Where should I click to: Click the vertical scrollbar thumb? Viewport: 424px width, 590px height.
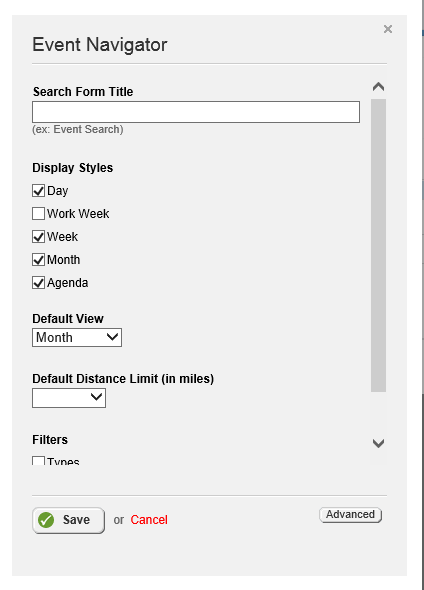coord(378,245)
